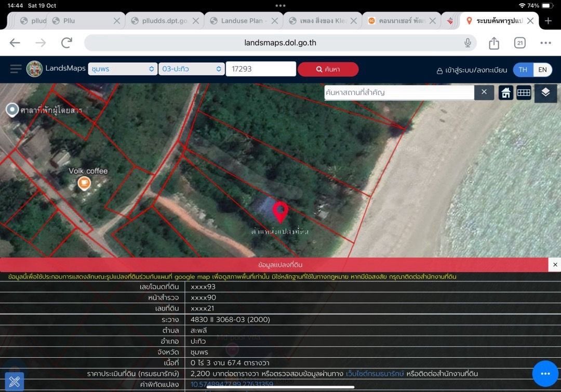561x392 pixels.
Task: Click the parcel number field containing 17293
Action: (x=261, y=69)
